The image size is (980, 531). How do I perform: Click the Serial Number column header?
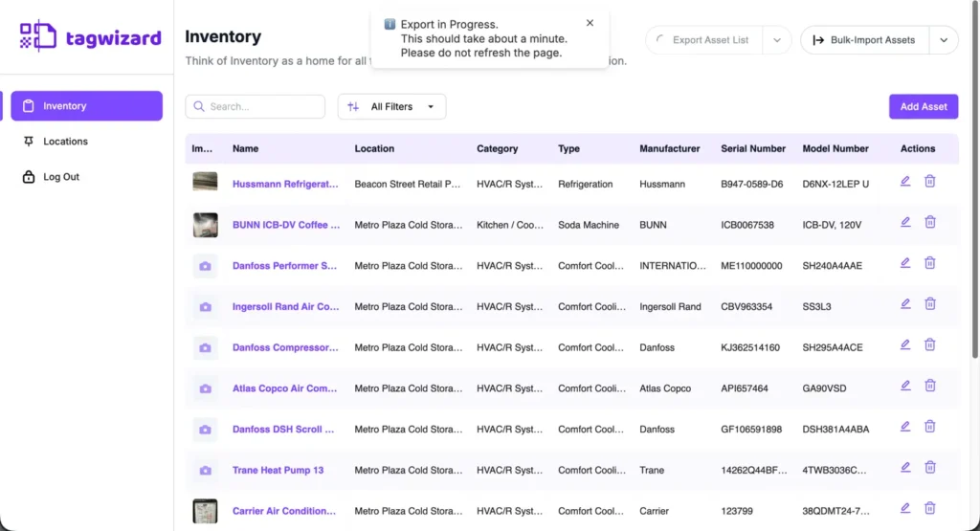coord(753,148)
